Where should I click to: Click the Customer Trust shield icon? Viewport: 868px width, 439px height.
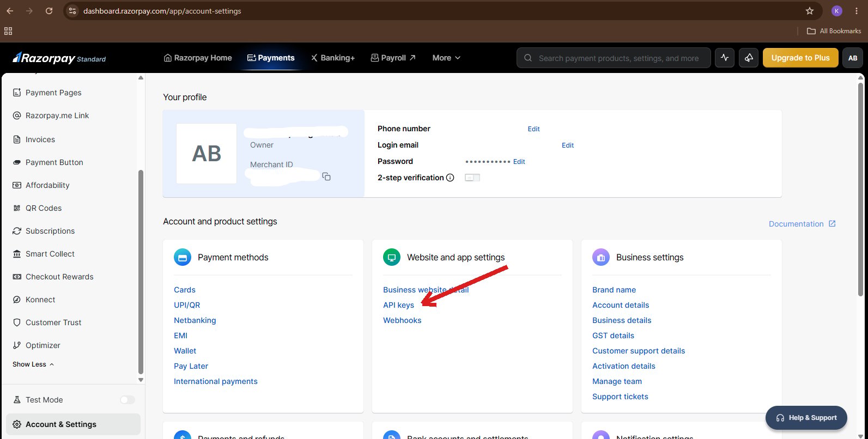(17, 322)
